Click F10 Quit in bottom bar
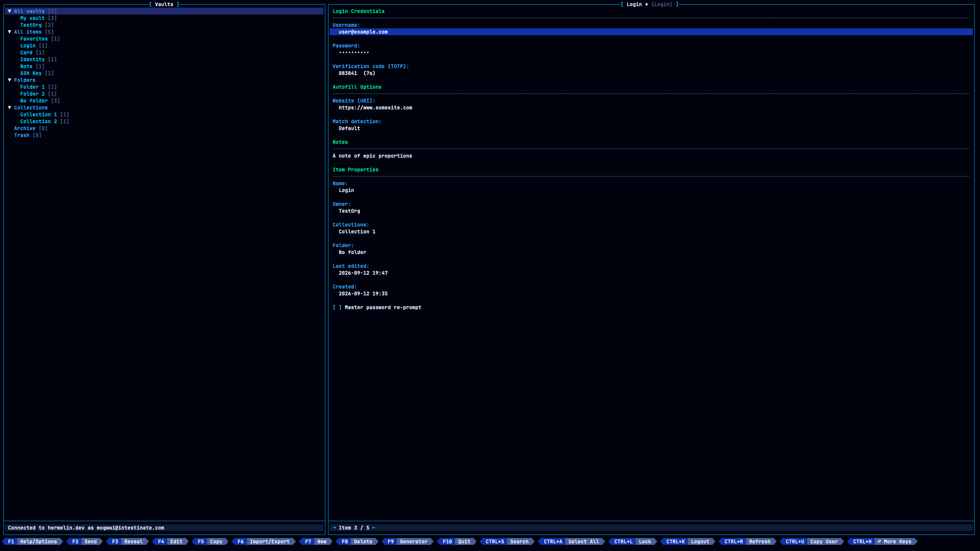 tap(457, 542)
